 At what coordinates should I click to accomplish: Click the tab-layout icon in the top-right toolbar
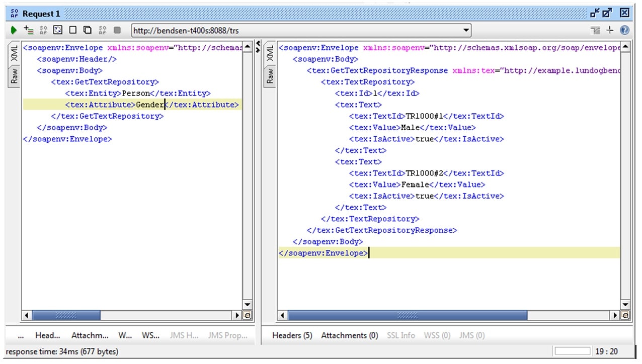click(596, 31)
